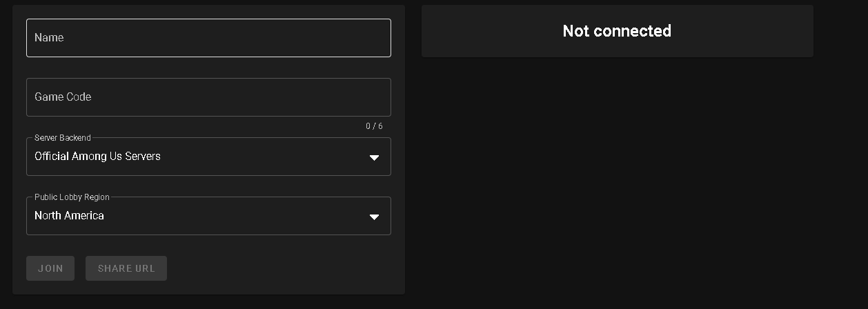Click the Public Lobby Region field label

tap(72, 197)
